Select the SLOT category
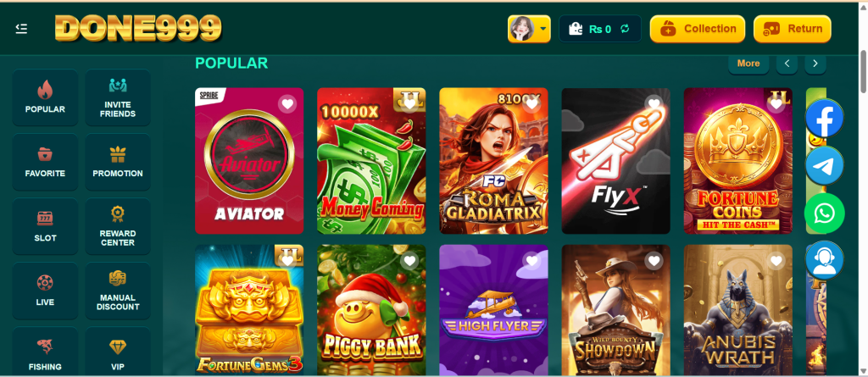This screenshot has width=868, height=377. (x=45, y=226)
